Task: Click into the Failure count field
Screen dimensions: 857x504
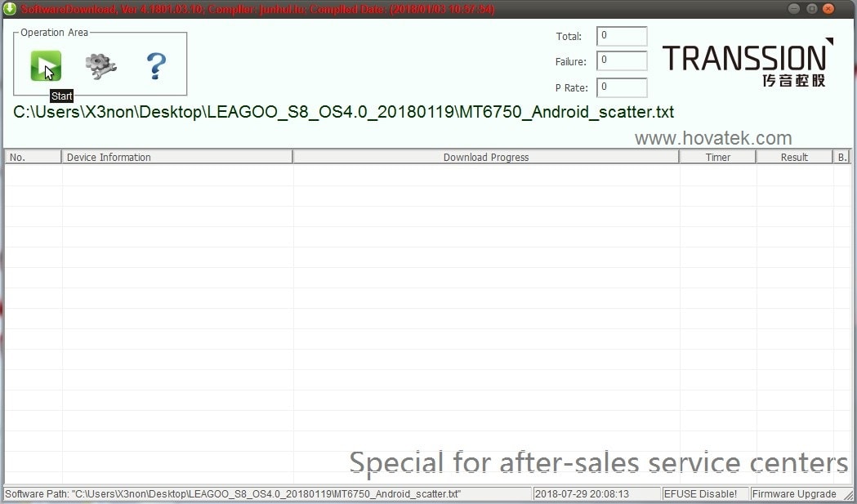Action: coord(622,60)
